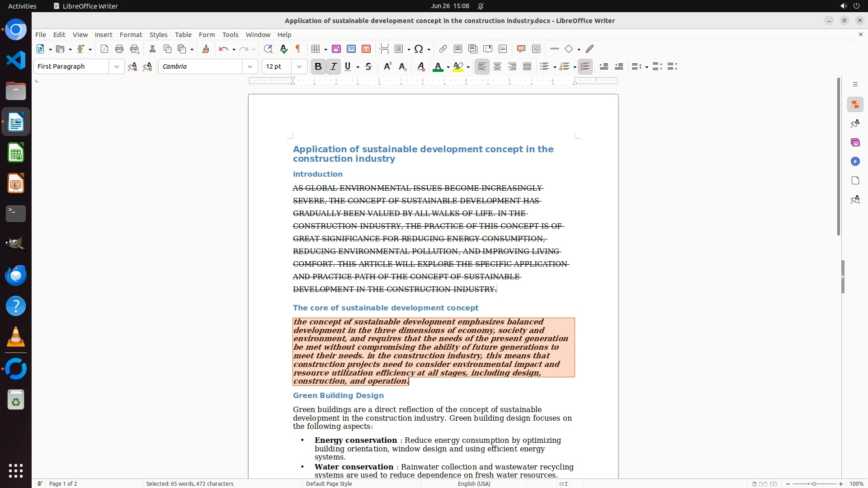Open the sidebar Navigator panel
The image size is (868, 488).
tap(855, 162)
